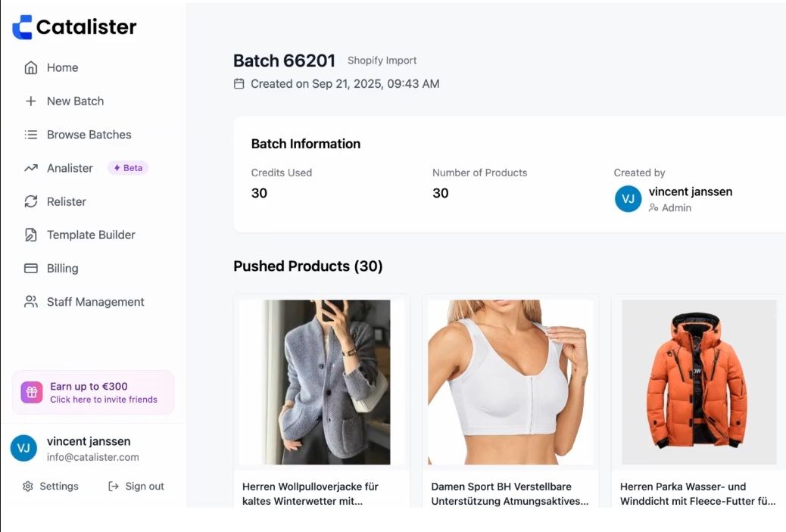Screen dimensions: 786x532
Task: Click the Catalister logo icon
Action: (x=22, y=27)
